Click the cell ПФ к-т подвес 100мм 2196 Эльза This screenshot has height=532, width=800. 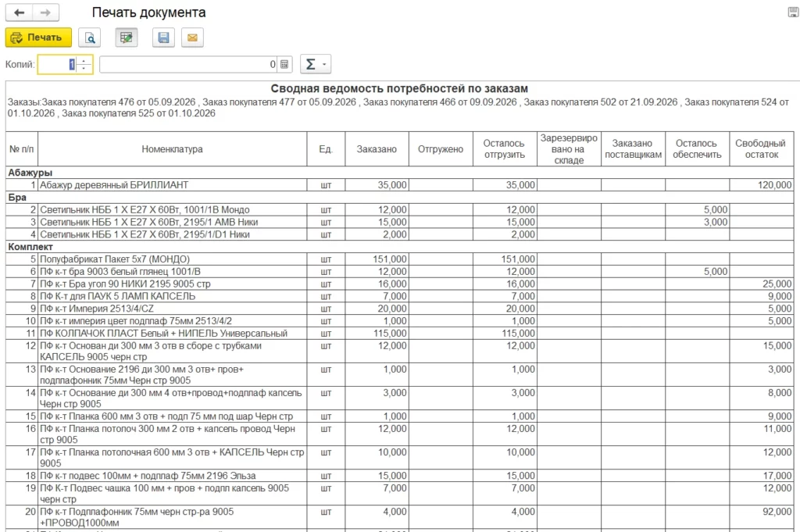pos(173,476)
